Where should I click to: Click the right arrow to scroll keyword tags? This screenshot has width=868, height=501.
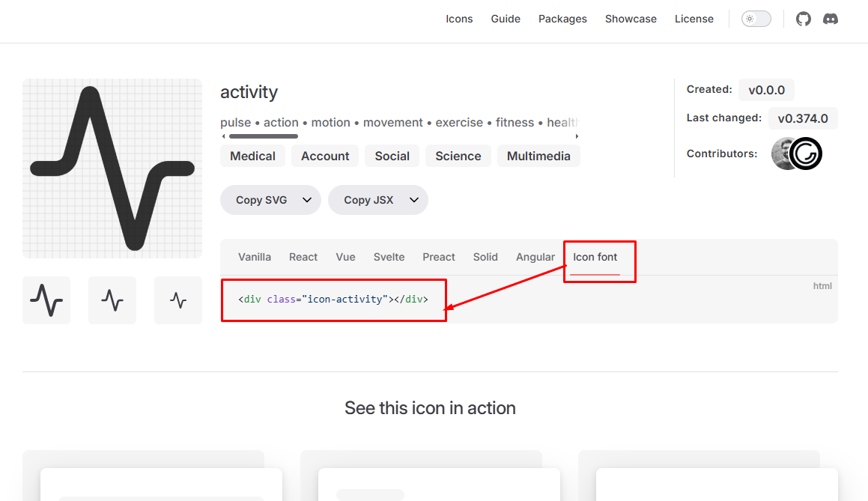(x=576, y=136)
